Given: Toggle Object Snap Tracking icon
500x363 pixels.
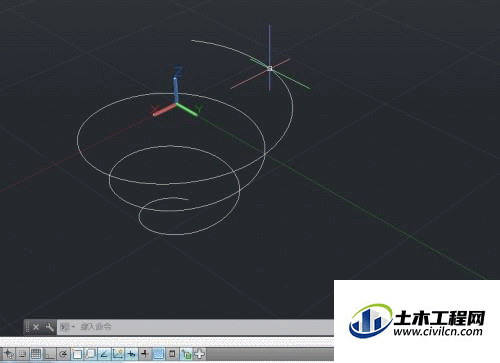Looking at the screenshot, I should (104, 354).
